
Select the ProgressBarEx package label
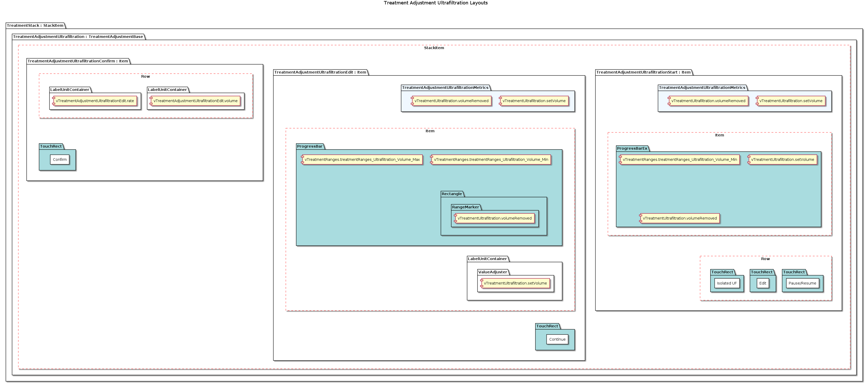coord(632,148)
